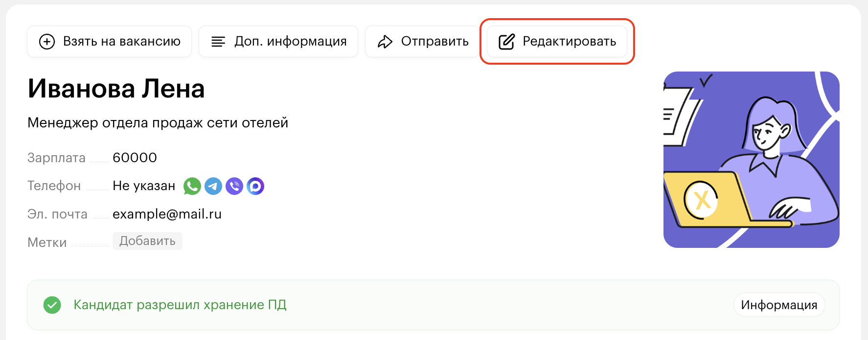Click the candidate name Иванова Лена
Screen dimensions: 868x340
(116, 89)
